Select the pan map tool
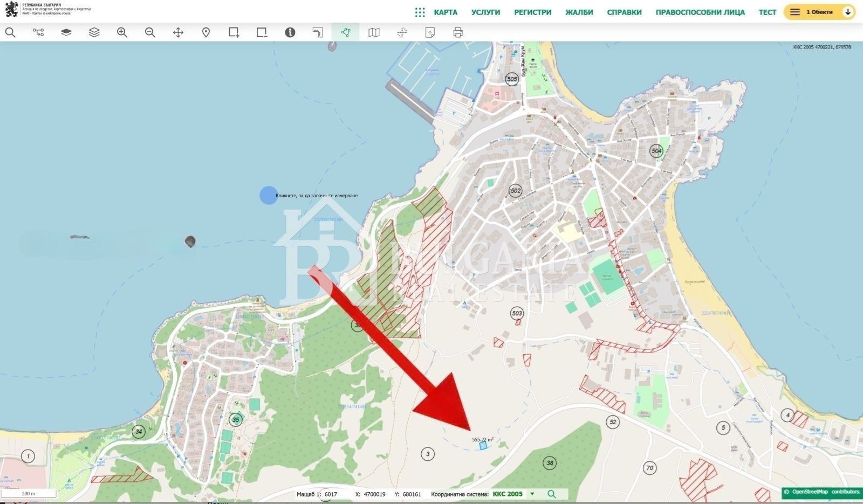 click(178, 32)
